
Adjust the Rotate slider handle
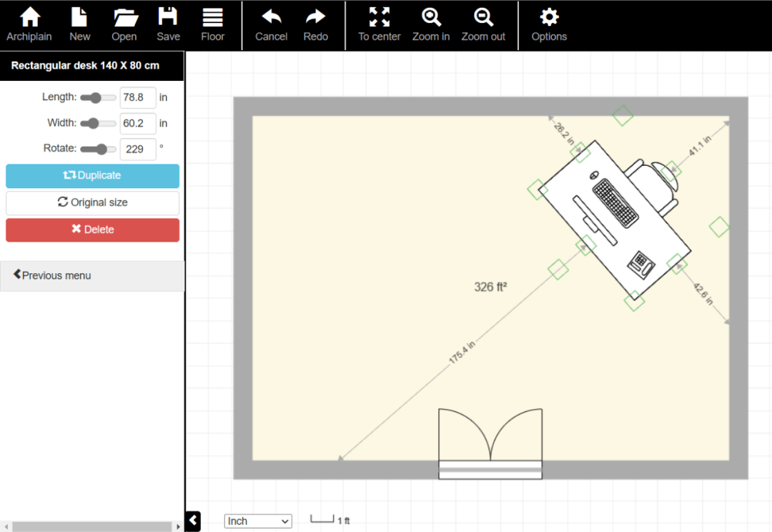pyautogui.click(x=102, y=149)
